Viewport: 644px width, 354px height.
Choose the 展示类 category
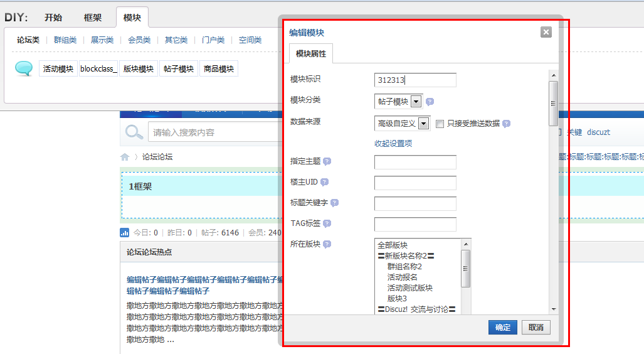[102, 40]
